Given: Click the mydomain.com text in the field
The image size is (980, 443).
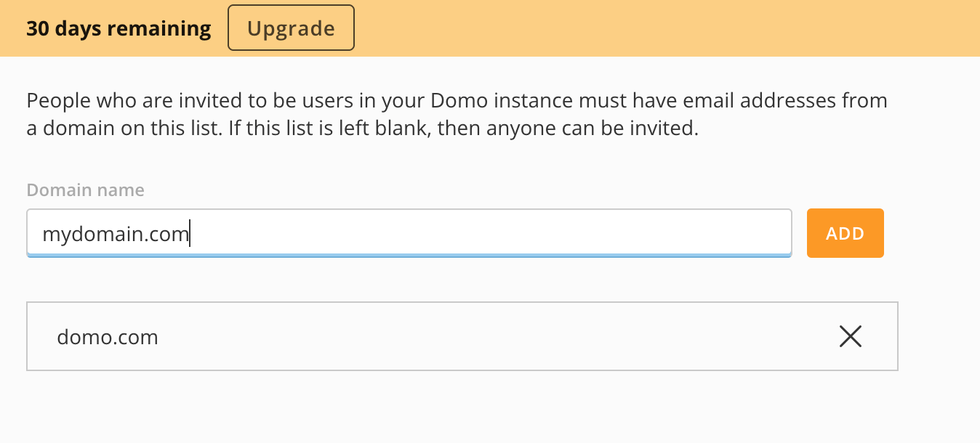Looking at the screenshot, I should tap(116, 234).
